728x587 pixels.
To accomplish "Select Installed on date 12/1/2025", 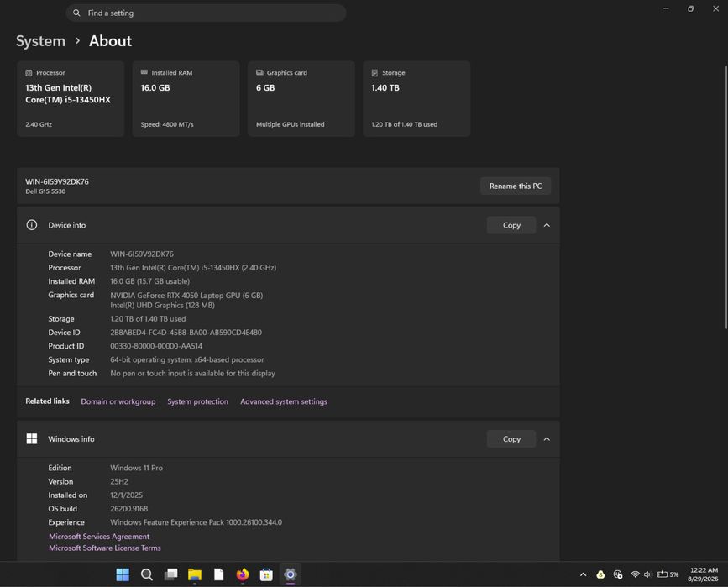I will pyautogui.click(x=126, y=495).
